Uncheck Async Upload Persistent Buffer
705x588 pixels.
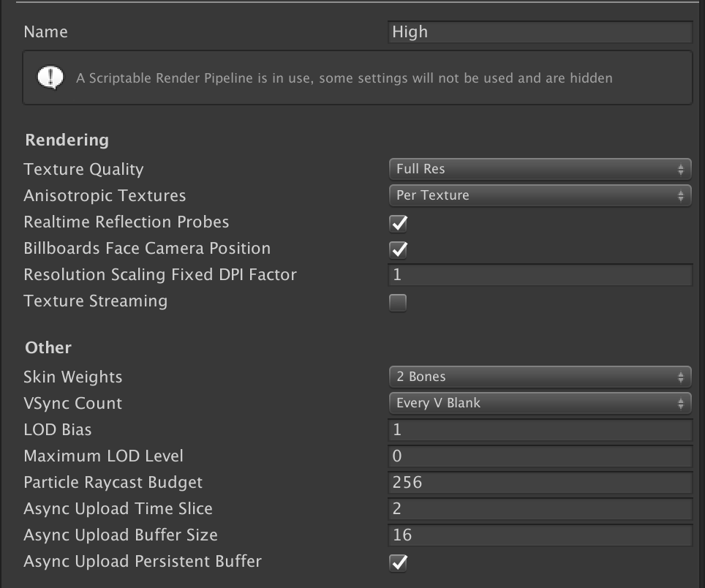398,562
